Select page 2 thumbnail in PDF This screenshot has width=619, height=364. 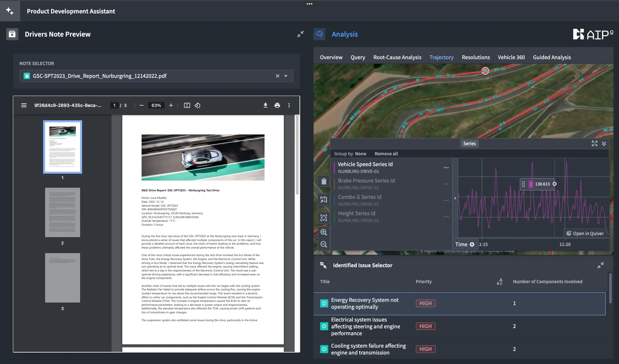(62, 213)
